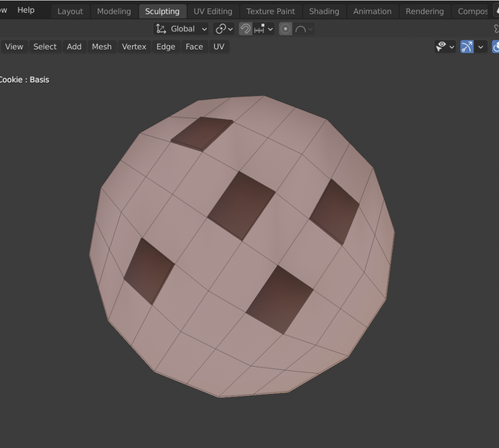This screenshot has width=499, height=448.
Task: Open the snap element increment menu
Action: [264, 29]
